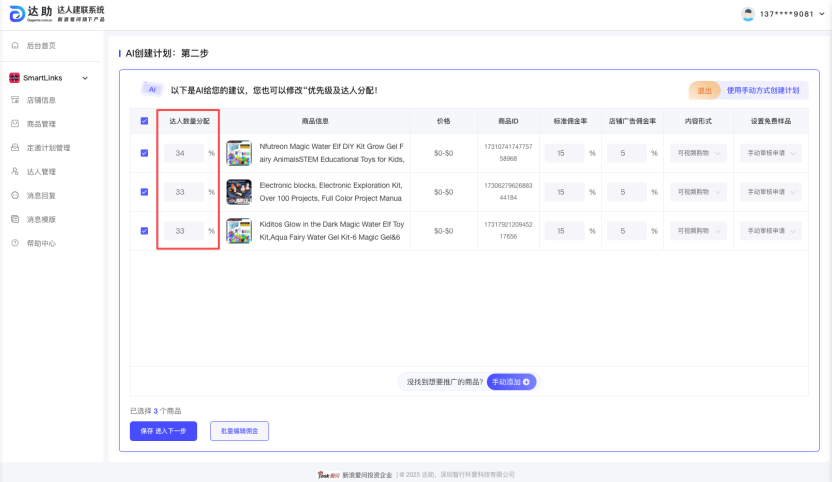The image size is (832, 482).
Task: Open 后台首页 home icon in sidebar
Action: coord(15,46)
